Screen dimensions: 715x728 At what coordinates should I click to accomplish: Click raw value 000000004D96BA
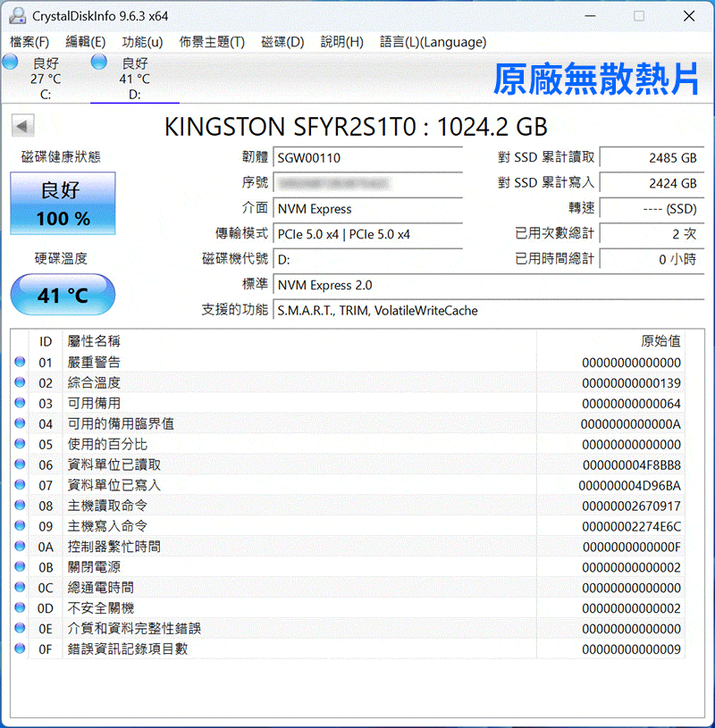click(x=629, y=485)
